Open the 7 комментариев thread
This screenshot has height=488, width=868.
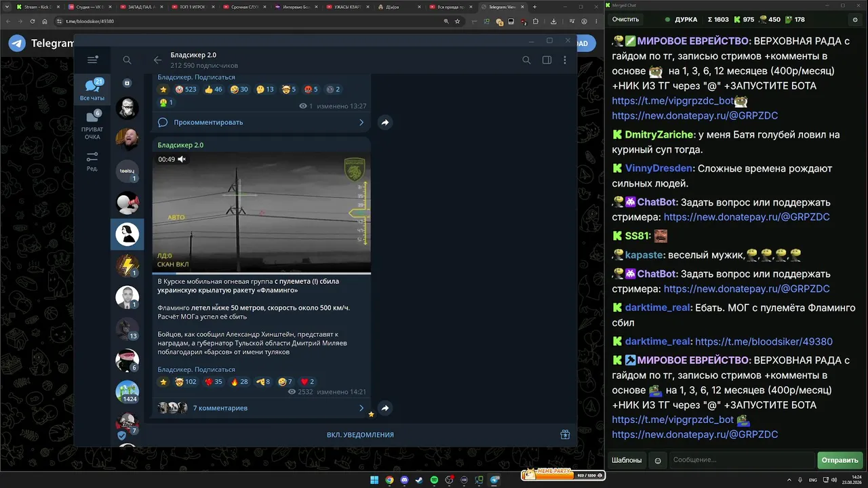click(220, 408)
